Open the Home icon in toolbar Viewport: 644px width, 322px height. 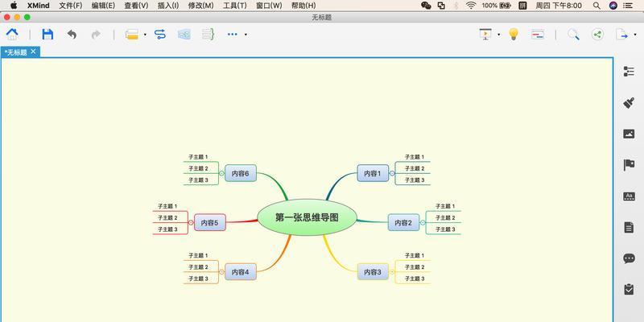tap(12, 34)
